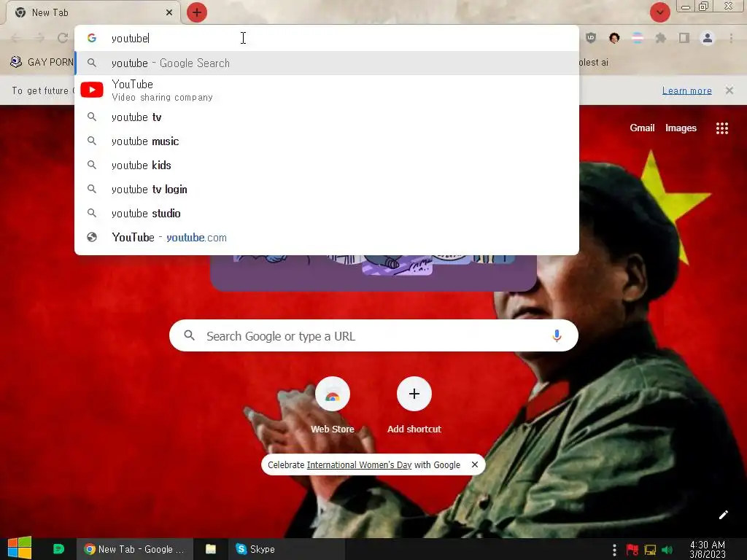Select the 'youtube - Google Search' suggestion
This screenshot has width=747, height=560.
tap(327, 63)
